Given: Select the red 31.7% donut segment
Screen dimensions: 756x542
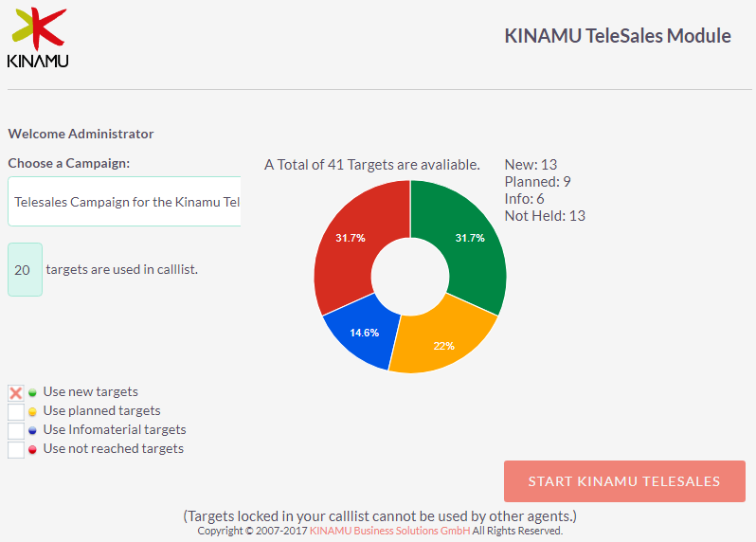Looking at the screenshot, I should (350, 238).
